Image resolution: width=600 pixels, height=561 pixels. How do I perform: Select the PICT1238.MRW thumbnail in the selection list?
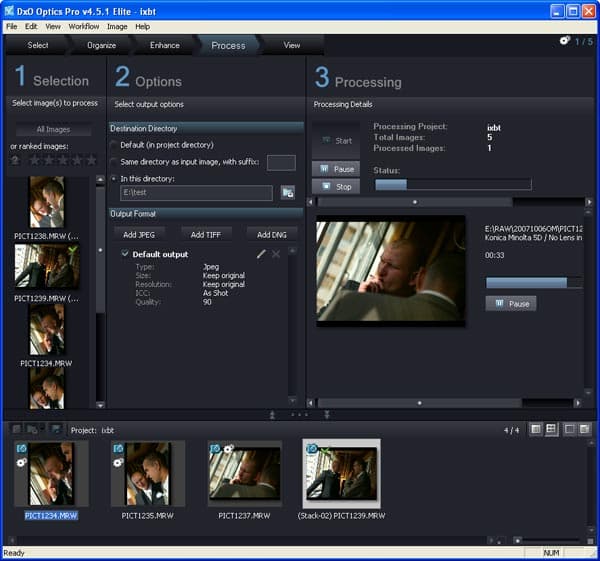click(x=47, y=202)
